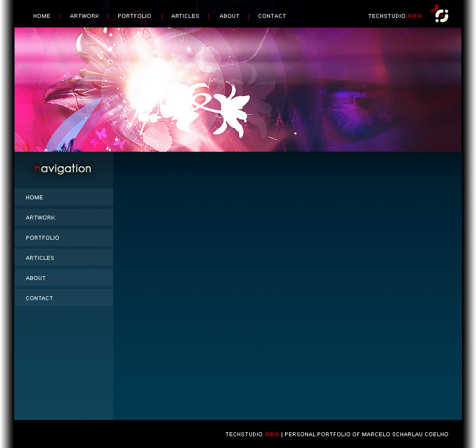Select HOME in the sidebar navigation
Image resolution: width=476 pixels, height=448 pixels.
pyautogui.click(x=64, y=197)
